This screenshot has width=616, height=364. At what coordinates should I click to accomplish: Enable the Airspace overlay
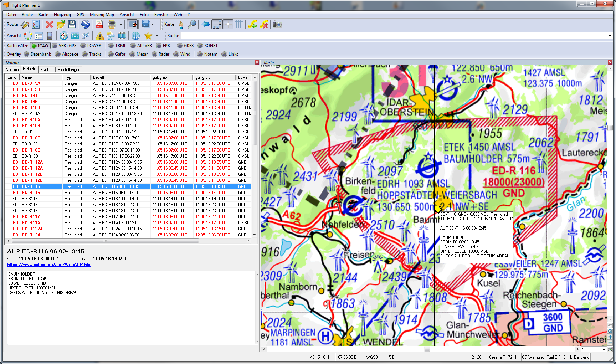66,54
